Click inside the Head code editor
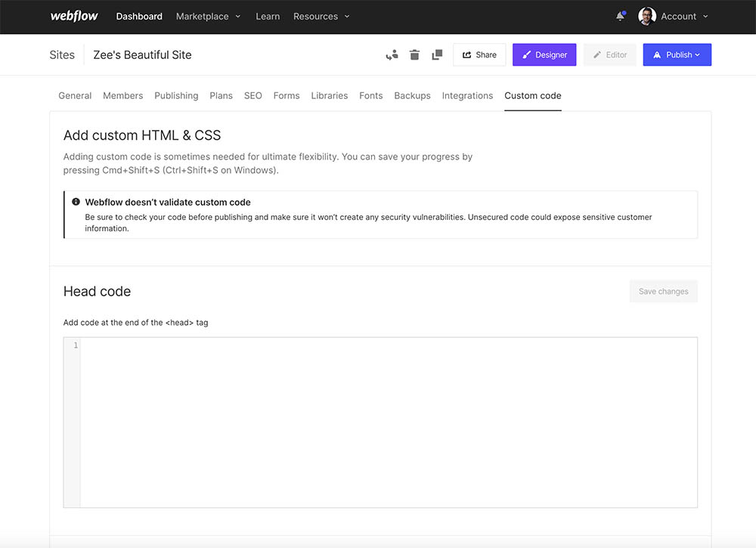756x548 pixels. click(x=378, y=416)
